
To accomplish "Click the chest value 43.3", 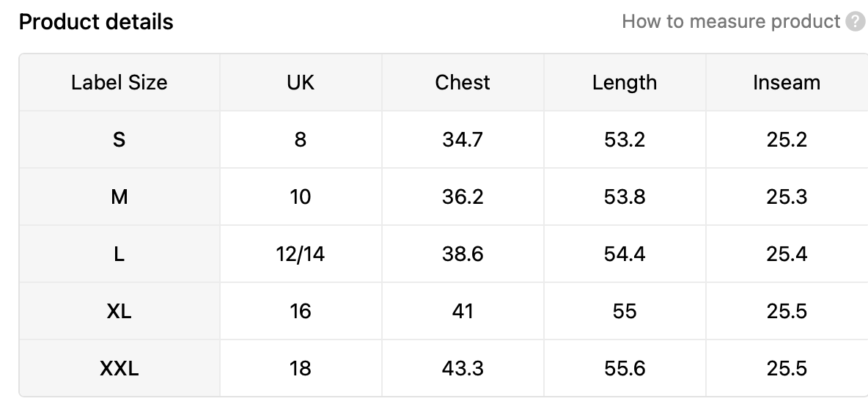I will point(463,368).
